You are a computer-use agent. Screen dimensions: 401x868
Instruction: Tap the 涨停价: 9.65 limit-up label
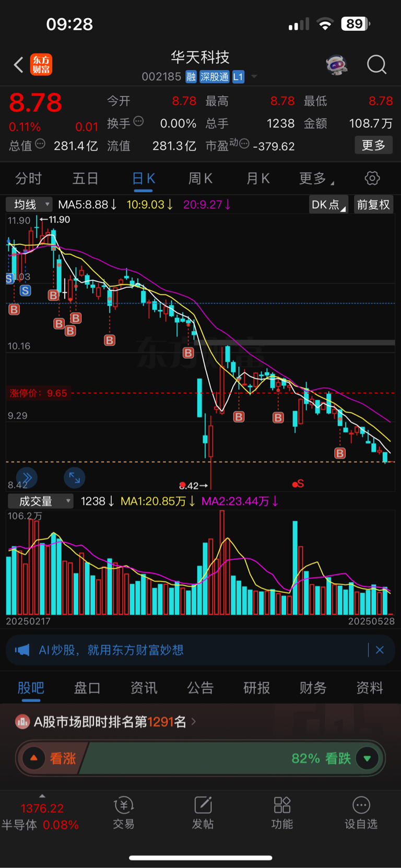[38, 393]
